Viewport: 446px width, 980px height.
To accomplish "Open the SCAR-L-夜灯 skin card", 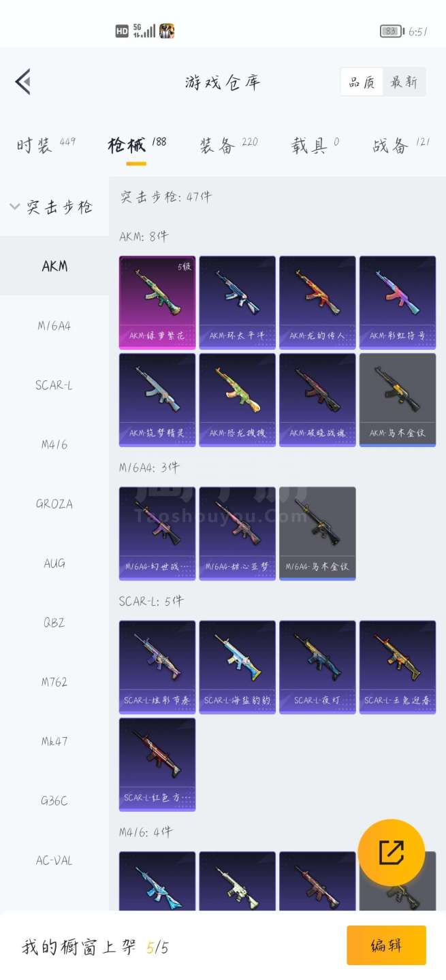I will click(317, 667).
